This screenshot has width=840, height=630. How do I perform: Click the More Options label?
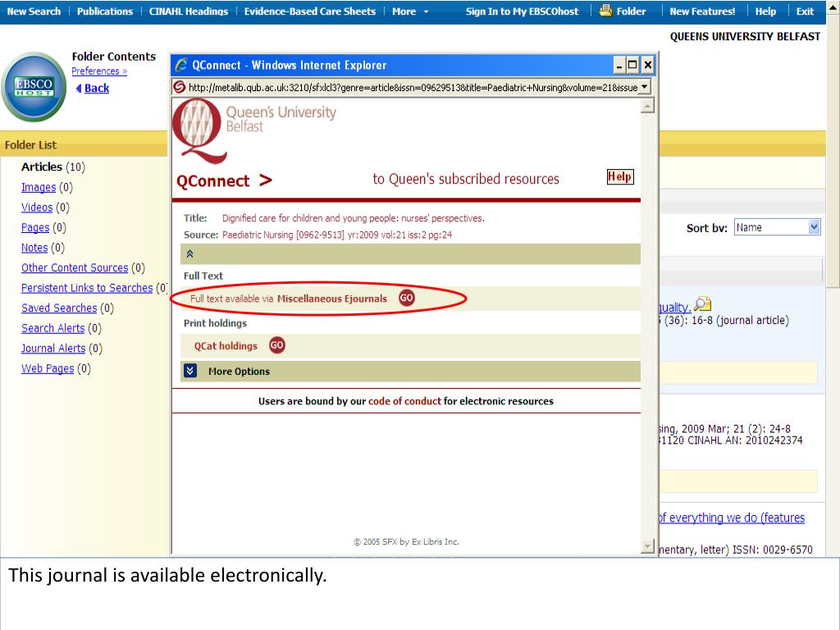[239, 372]
